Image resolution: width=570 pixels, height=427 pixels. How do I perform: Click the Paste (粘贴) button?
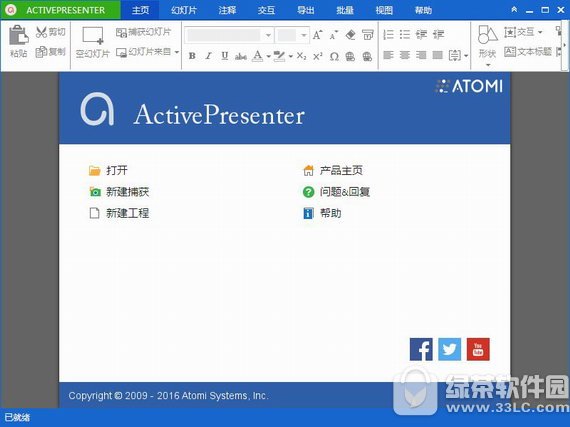coord(19,41)
